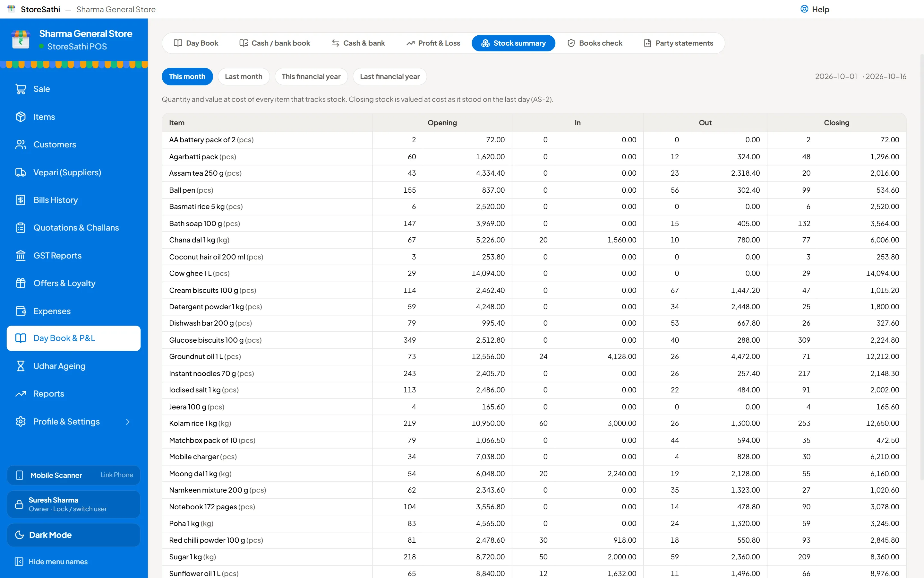
Task: Click the lock icon beside Suresh Sharma
Action: [19, 504]
